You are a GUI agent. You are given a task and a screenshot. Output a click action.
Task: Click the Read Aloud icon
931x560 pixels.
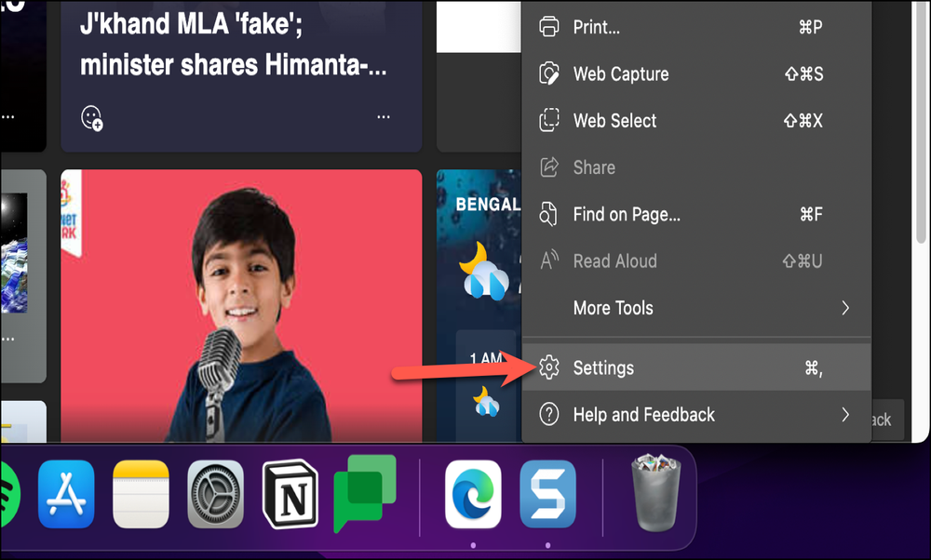tap(549, 260)
